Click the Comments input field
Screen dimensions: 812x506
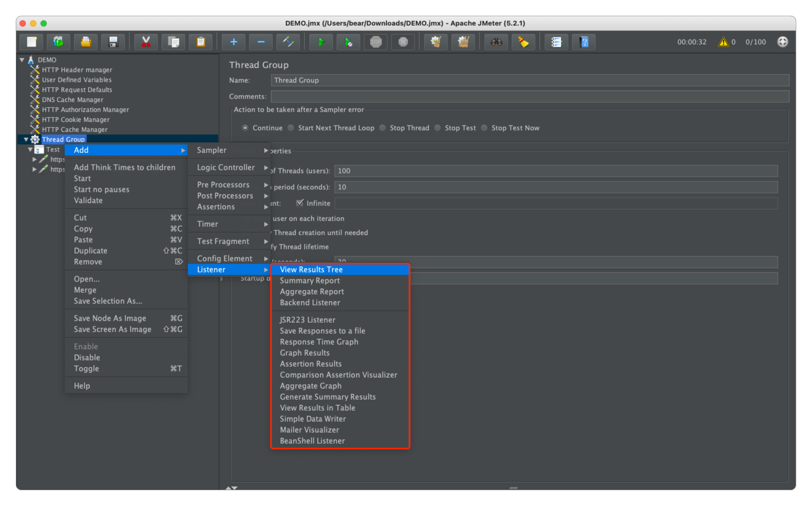(x=530, y=96)
